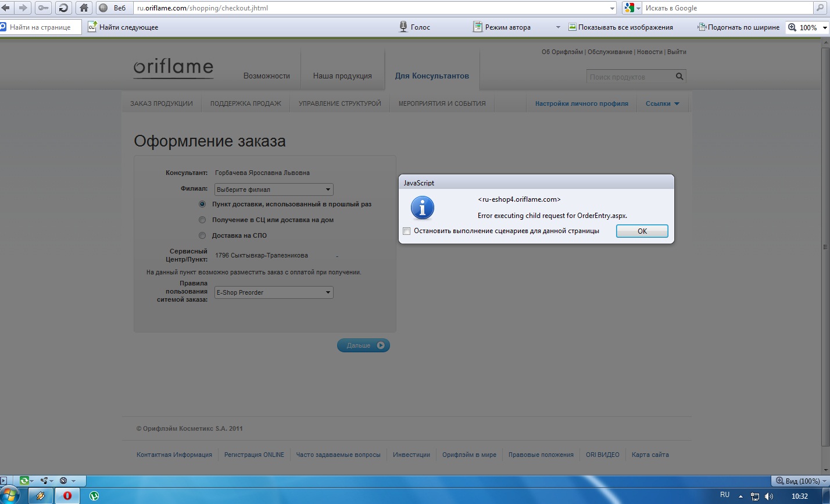The image size is (830, 504).
Task: Open the Возможности tab
Action: point(267,76)
